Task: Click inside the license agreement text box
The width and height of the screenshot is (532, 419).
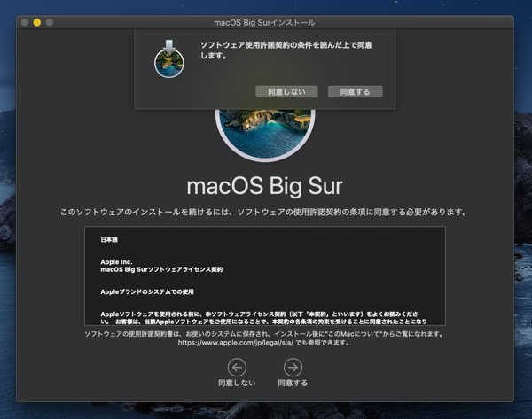Action: (265, 276)
